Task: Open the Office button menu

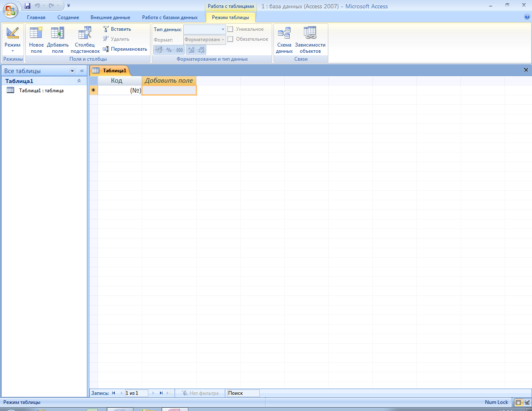Action: [x=10, y=10]
